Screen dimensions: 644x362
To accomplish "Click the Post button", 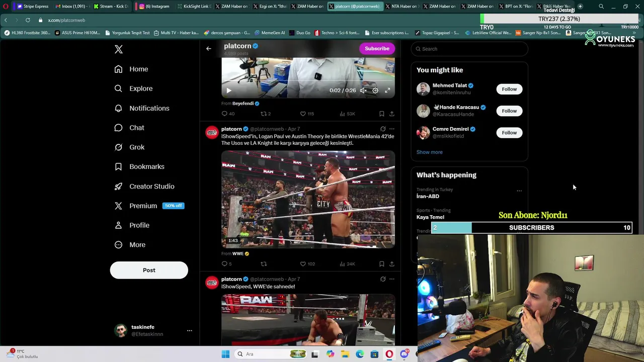I will click(x=149, y=270).
